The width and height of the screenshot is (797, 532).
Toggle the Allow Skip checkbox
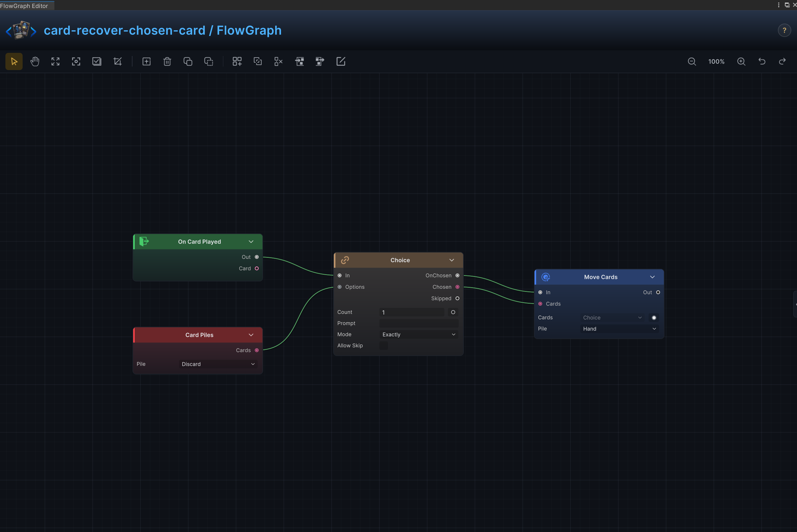click(x=384, y=345)
